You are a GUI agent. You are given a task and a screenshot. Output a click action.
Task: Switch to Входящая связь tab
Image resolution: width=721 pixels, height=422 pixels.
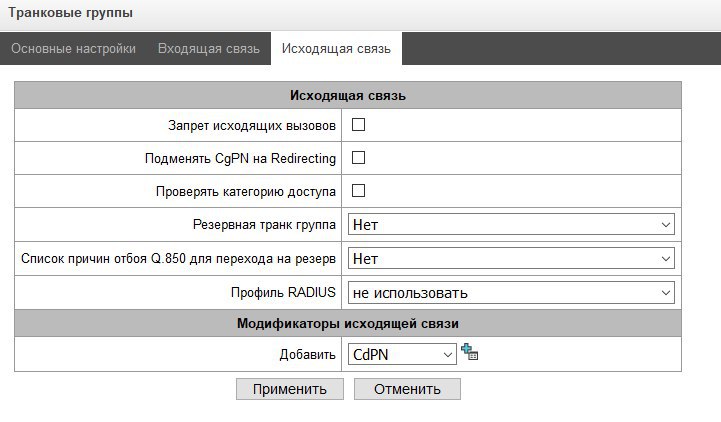209,48
